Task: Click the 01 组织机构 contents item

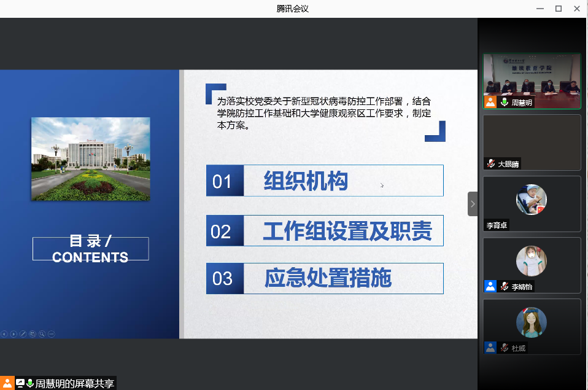Action: coord(325,181)
